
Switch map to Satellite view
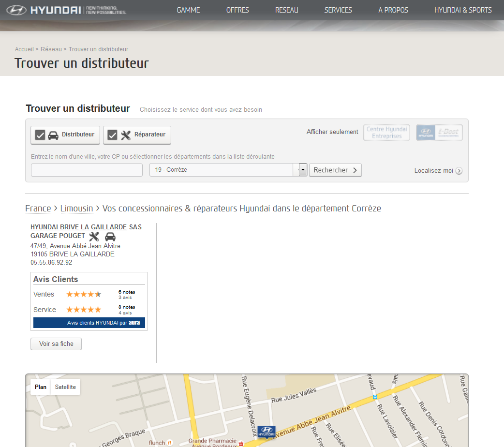click(x=65, y=387)
